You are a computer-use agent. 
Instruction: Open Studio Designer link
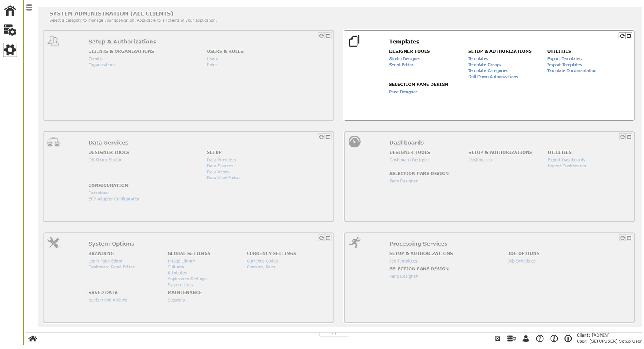tap(404, 59)
